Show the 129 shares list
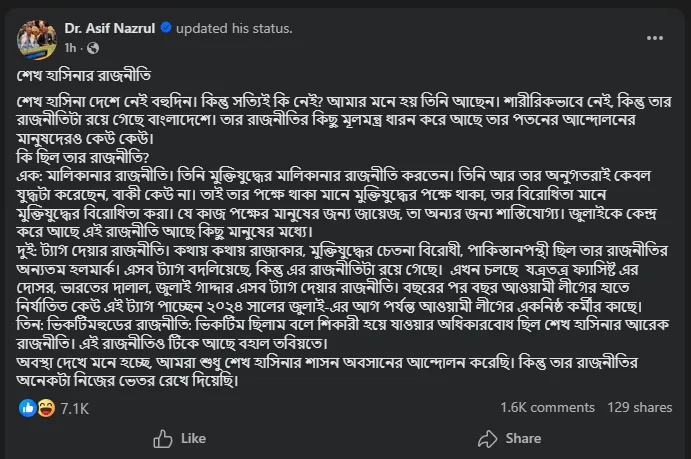 tap(639, 408)
